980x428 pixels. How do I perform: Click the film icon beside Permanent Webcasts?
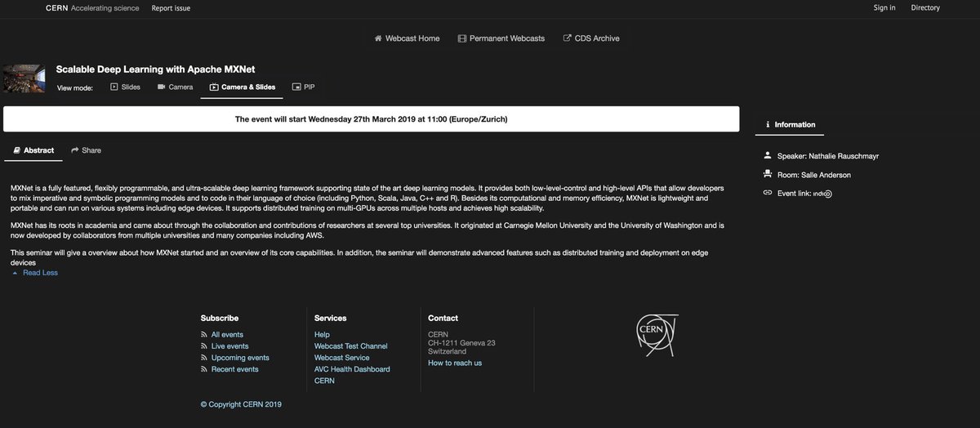(x=462, y=38)
